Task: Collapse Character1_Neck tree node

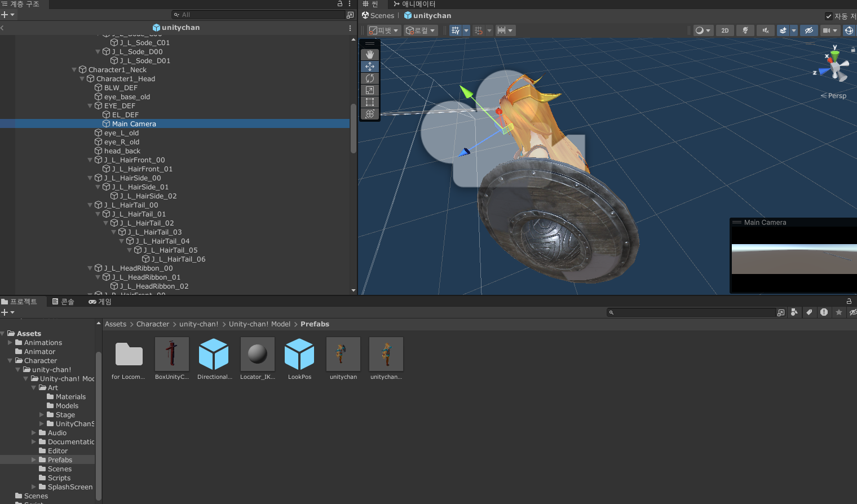Action: pos(74,70)
